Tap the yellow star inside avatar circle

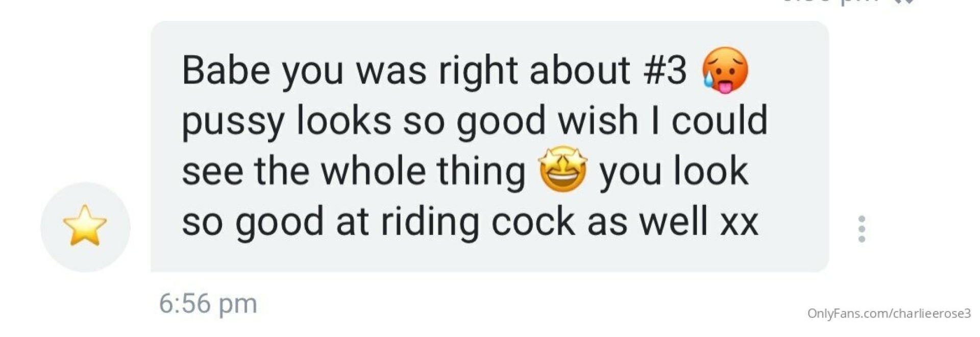click(85, 225)
